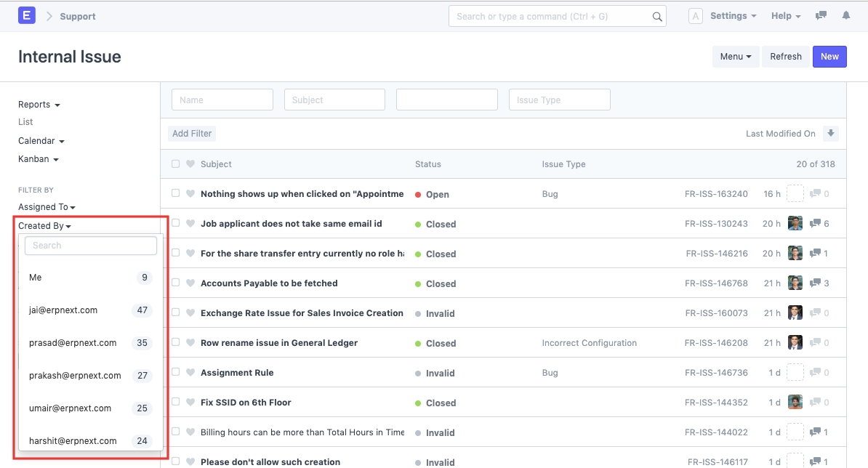Tick checkbox for 'Assignment Rule' issue
The width and height of the screenshot is (868, 468).
point(175,372)
